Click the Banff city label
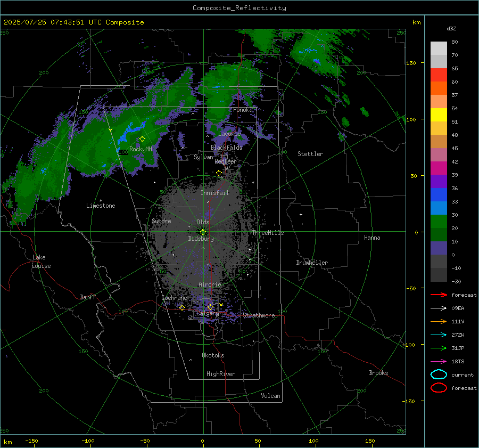This screenshot has height=448, width=479. 88,297
